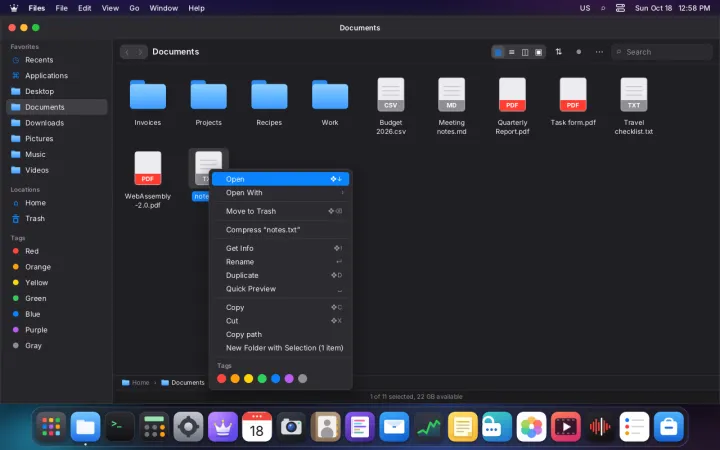Apply the gray tag in context menu
Viewport: 720px width, 450px height.
click(x=303, y=379)
